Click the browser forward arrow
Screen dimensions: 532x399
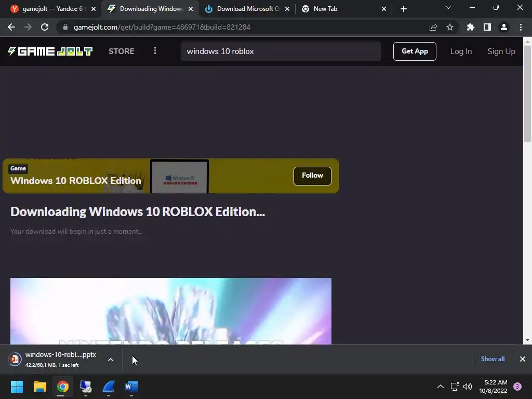28,27
